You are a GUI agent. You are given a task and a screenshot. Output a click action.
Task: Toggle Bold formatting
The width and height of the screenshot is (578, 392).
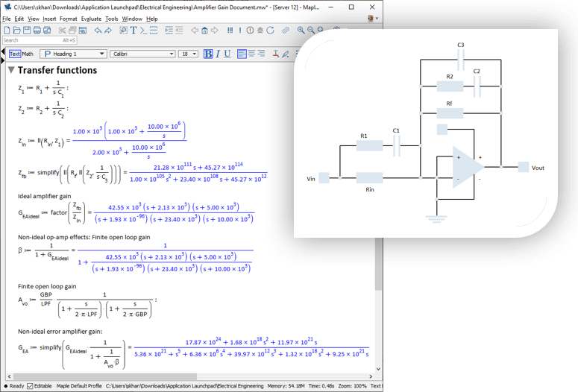[208, 54]
